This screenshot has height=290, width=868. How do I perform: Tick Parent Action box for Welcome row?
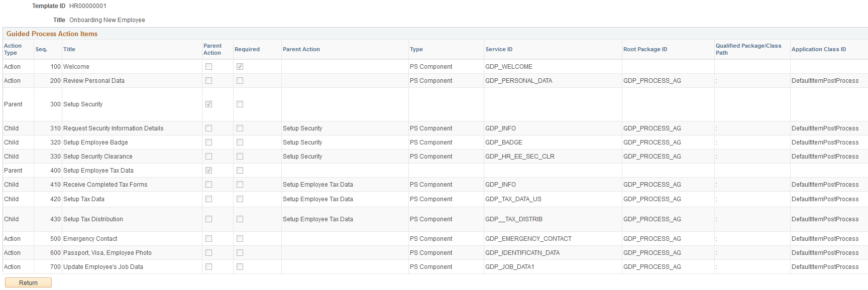point(209,67)
